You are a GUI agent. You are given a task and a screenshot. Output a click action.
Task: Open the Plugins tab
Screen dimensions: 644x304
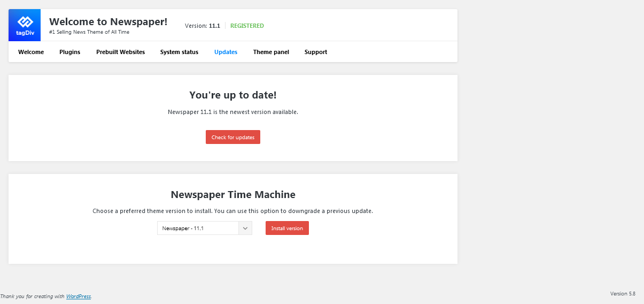click(x=70, y=52)
